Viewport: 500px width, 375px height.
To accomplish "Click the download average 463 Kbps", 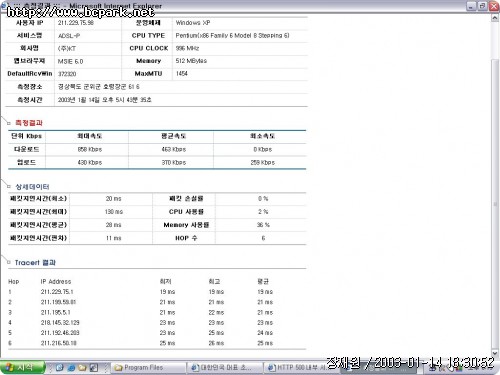I will point(174,149).
